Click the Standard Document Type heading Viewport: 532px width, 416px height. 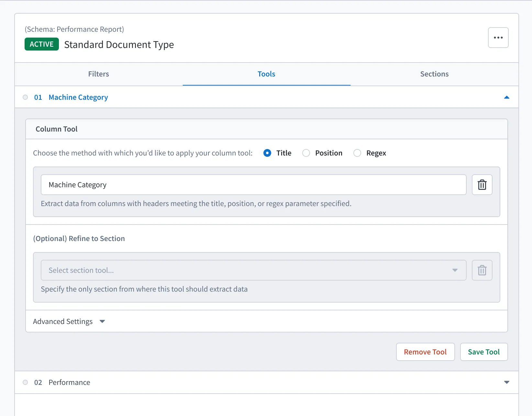coord(119,44)
